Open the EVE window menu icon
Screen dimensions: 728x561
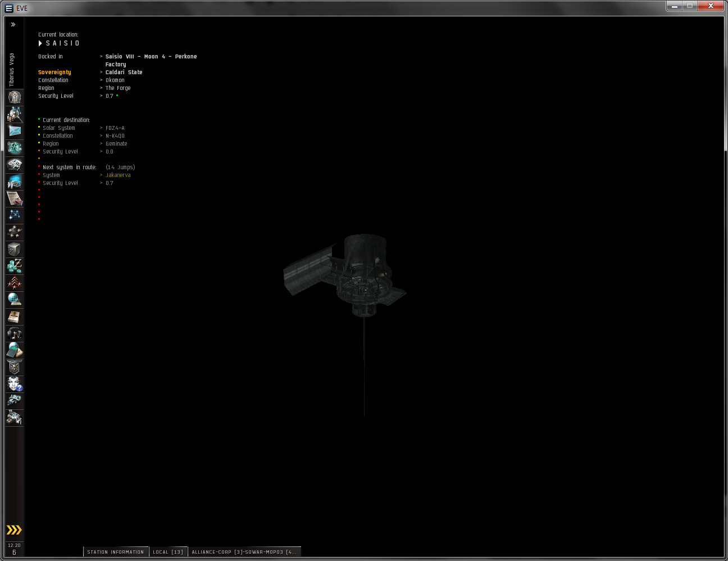coord(8,8)
